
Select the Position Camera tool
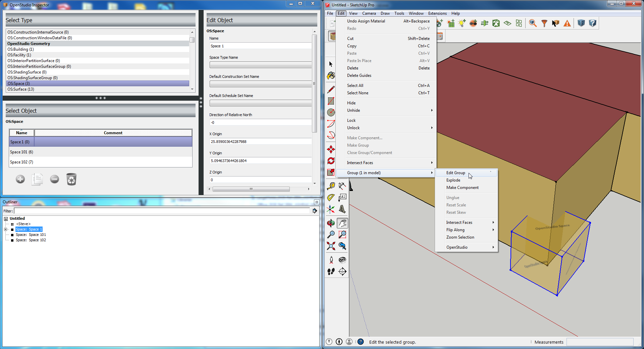click(331, 260)
